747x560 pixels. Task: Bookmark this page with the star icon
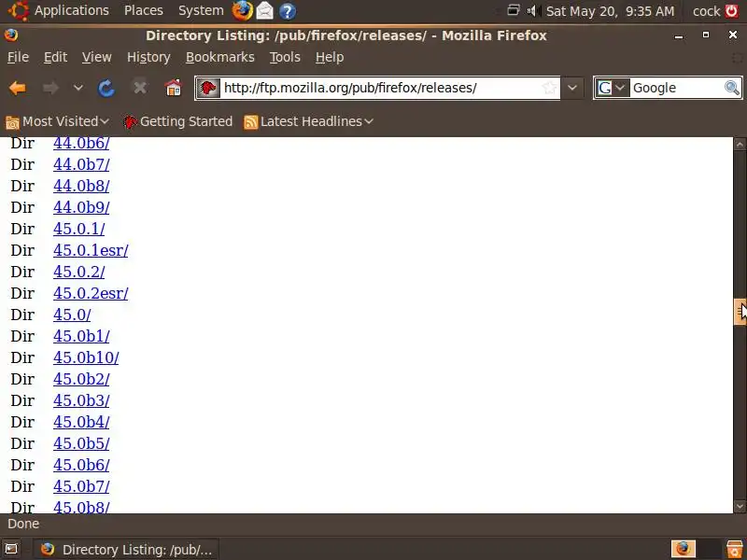click(x=549, y=88)
